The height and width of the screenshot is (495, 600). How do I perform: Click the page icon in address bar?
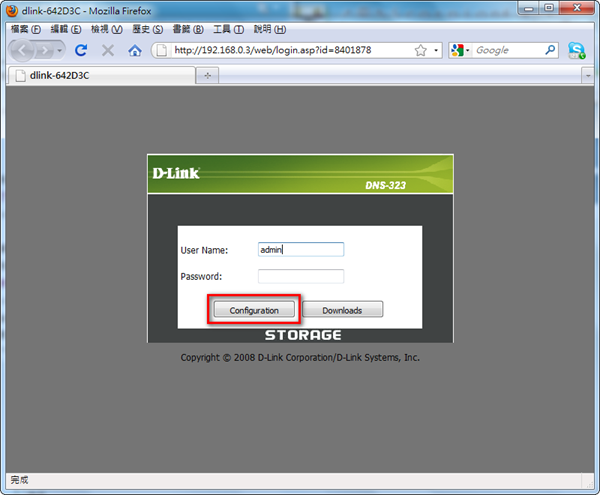click(x=162, y=50)
